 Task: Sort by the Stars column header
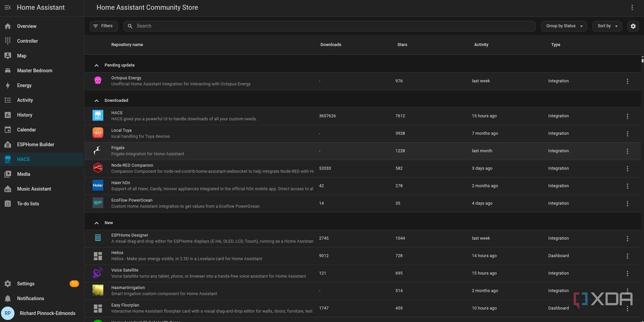tap(402, 45)
